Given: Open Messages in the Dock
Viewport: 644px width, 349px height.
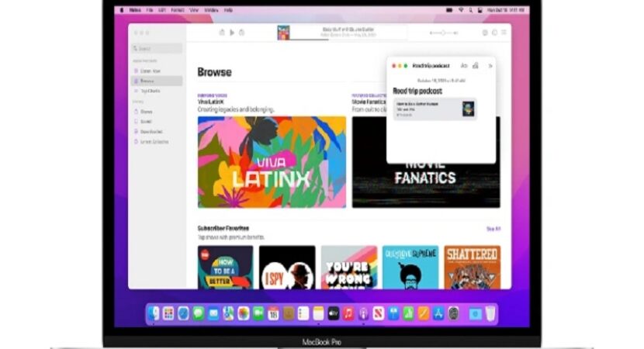Looking at the screenshot, I should (199, 313).
